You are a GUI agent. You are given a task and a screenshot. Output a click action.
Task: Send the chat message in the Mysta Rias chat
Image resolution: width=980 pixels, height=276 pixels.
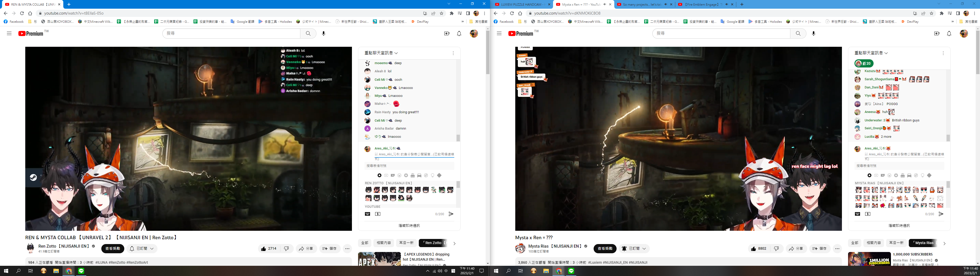941,214
